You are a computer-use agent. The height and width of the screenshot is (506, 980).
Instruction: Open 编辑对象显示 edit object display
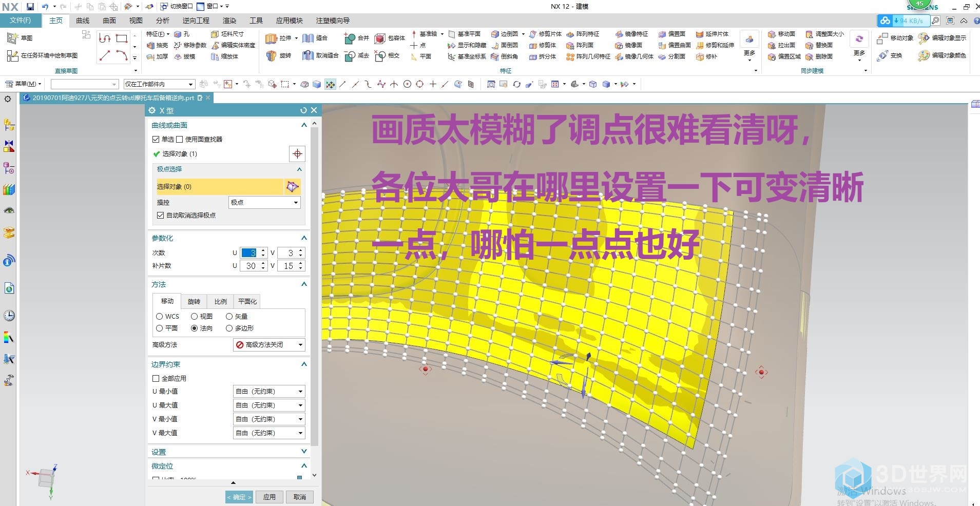943,38
